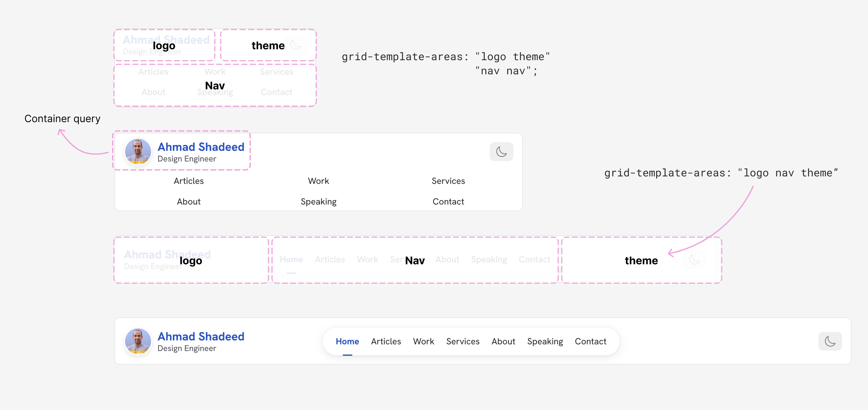This screenshot has width=868, height=410.
Task: Select Articles in the bottom navigation bar
Action: pyautogui.click(x=386, y=341)
